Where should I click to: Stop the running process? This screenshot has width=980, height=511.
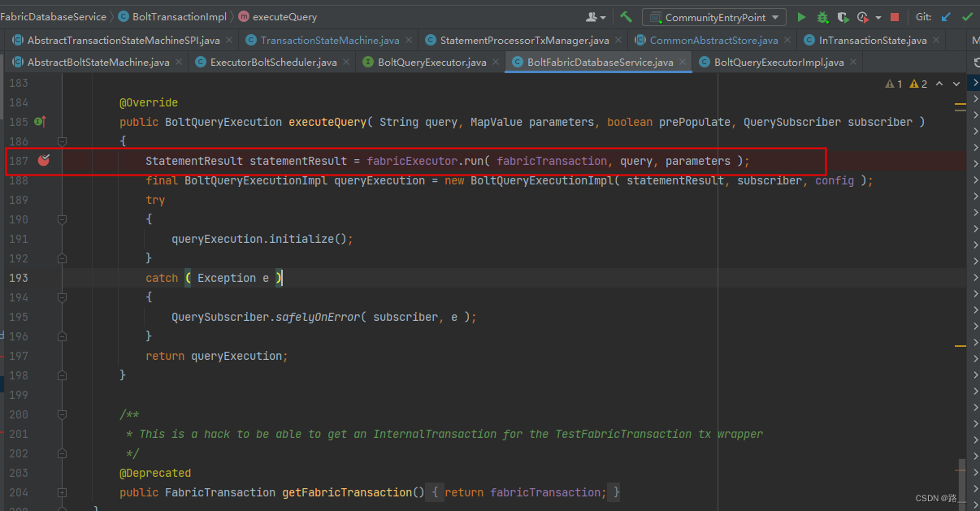point(895,17)
